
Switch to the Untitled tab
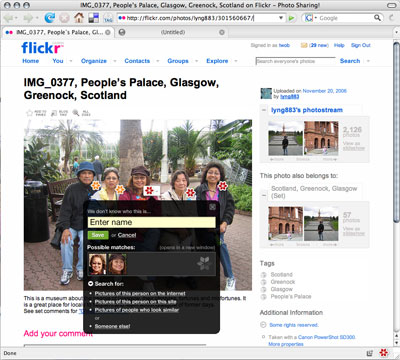pyautogui.click(x=173, y=32)
